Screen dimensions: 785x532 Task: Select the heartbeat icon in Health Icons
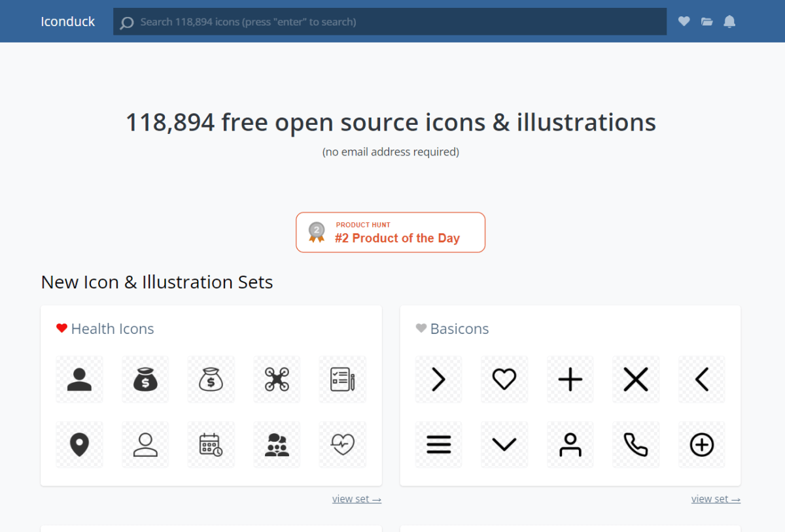pyautogui.click(x=342, y=444)
